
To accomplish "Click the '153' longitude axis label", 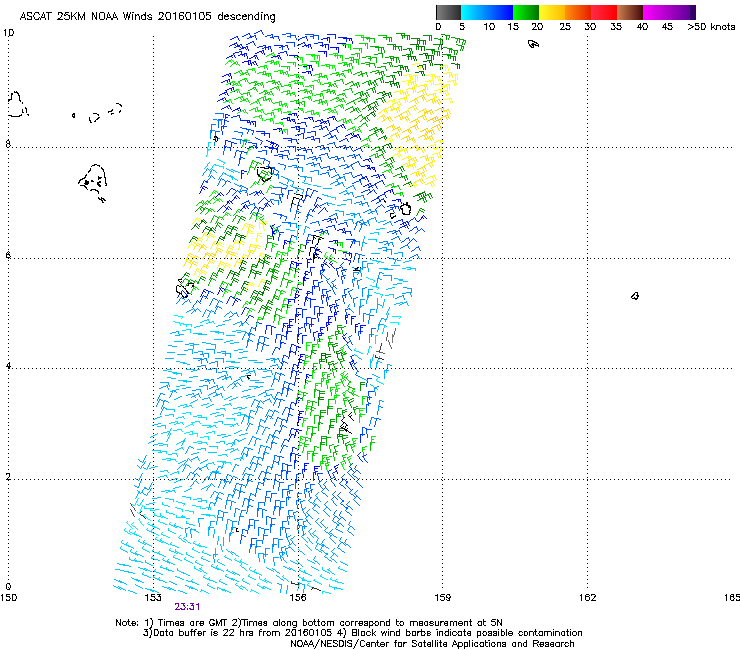I will (x=153, y=598).
